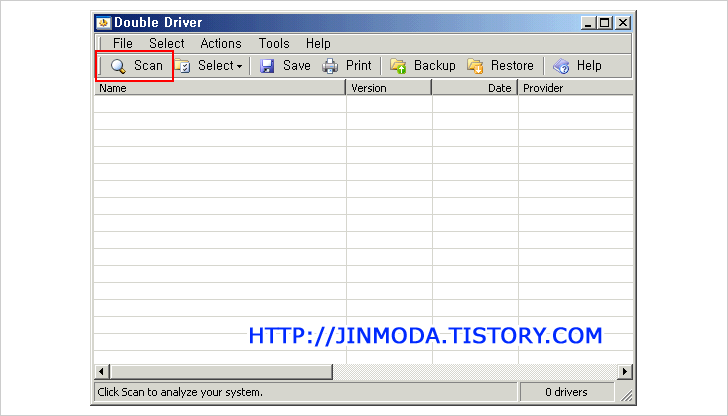The width and height of the screenshot is (728, 416).
Task: Click the Scan magnifier toolbar icon
Action: [x=118, y=66]
